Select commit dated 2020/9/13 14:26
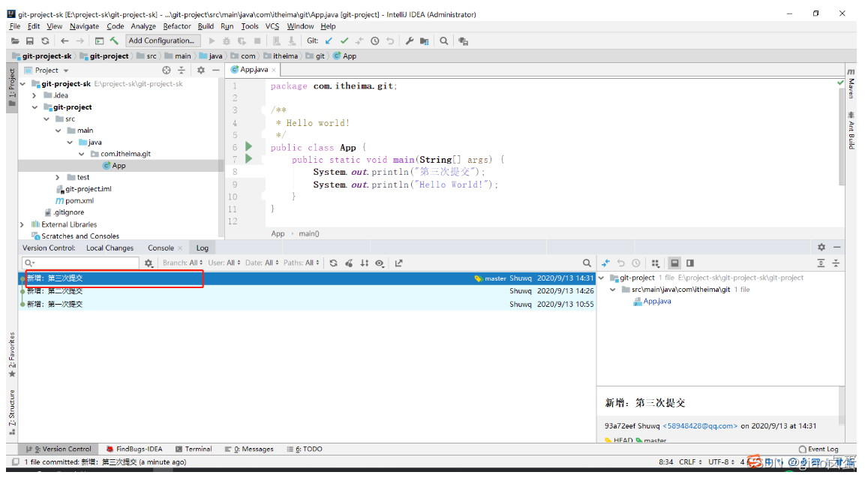The height and width of the screenshot is (478, 868). (308, 291)
